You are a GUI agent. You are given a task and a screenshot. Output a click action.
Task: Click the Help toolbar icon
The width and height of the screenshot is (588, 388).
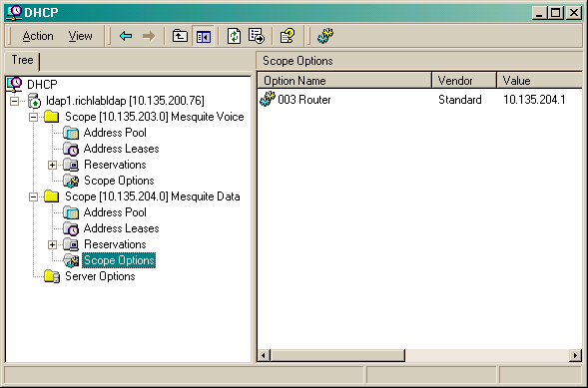288,36
